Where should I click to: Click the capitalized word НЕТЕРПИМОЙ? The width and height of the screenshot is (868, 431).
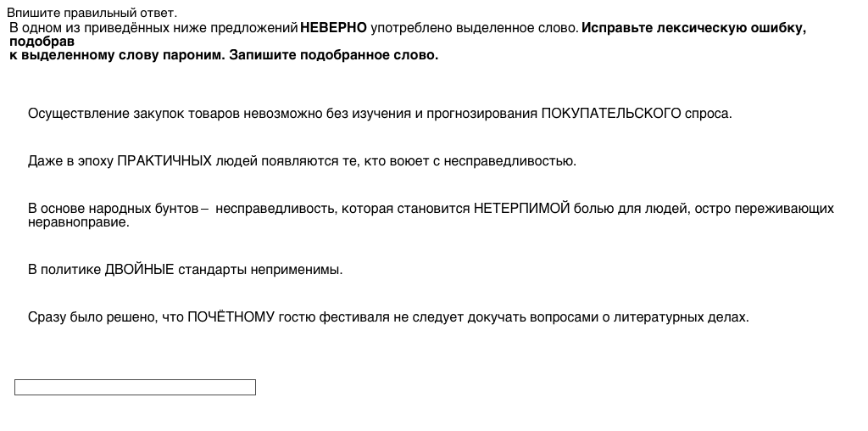click(x=521, y=209)
